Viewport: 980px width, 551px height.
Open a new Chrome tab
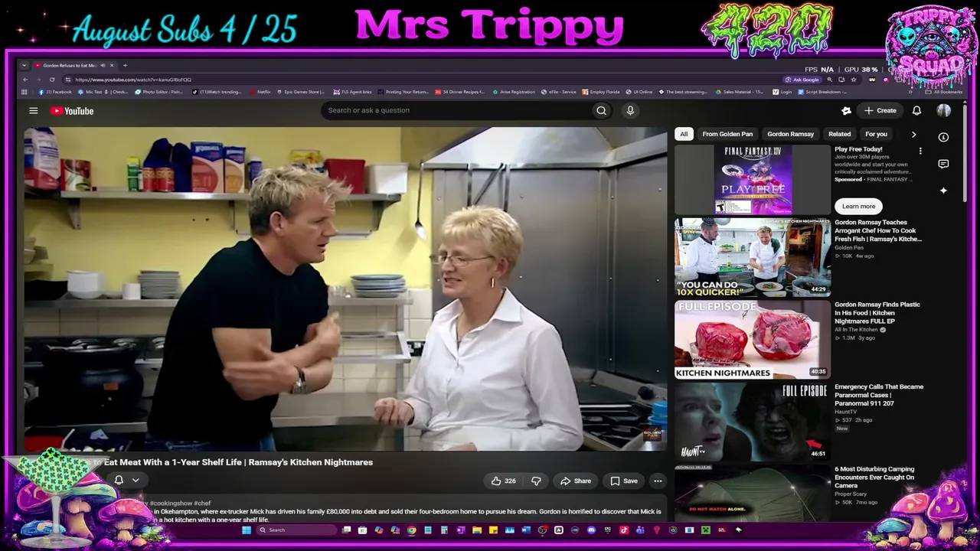click(x=125, y=65)
